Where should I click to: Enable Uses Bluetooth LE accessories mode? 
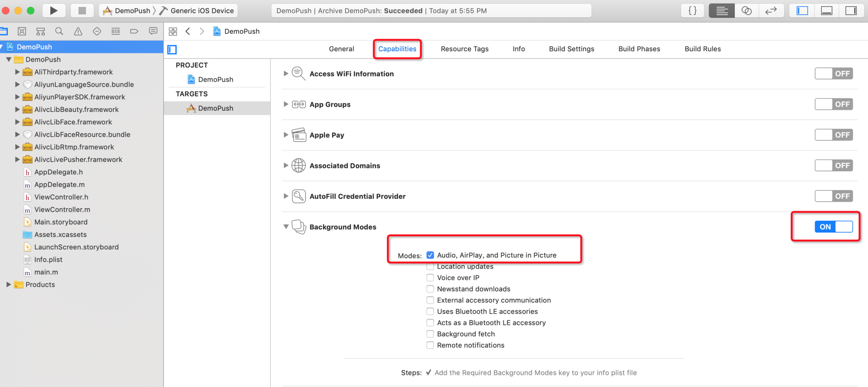430,312
